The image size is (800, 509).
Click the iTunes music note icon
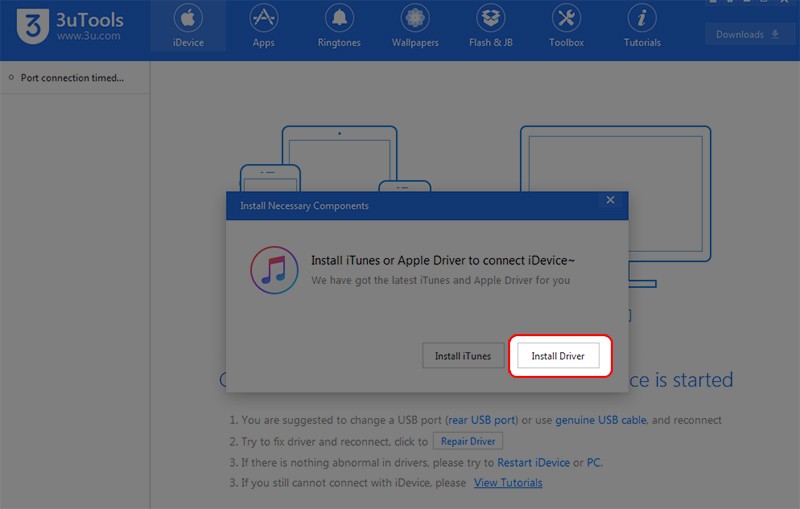[274, 270]
